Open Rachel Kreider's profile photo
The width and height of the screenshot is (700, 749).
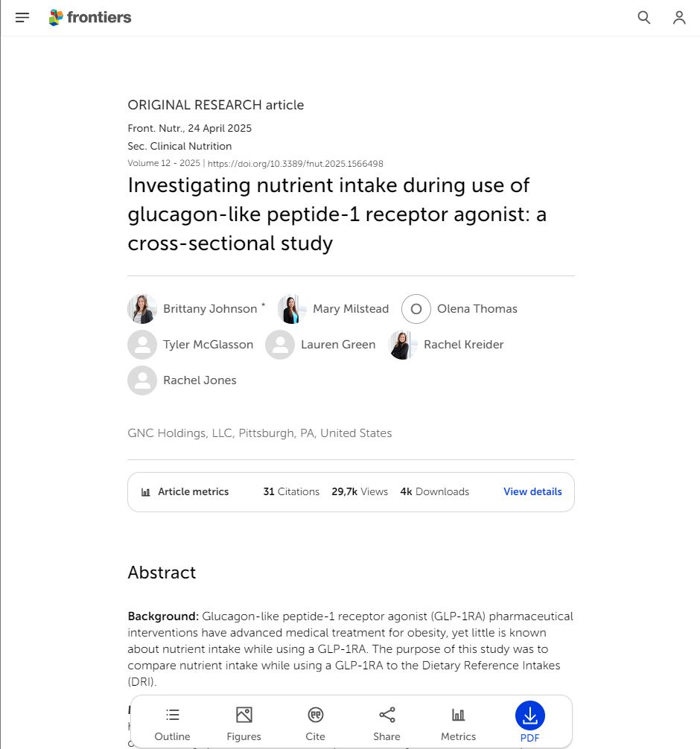(x=403, y=345)
